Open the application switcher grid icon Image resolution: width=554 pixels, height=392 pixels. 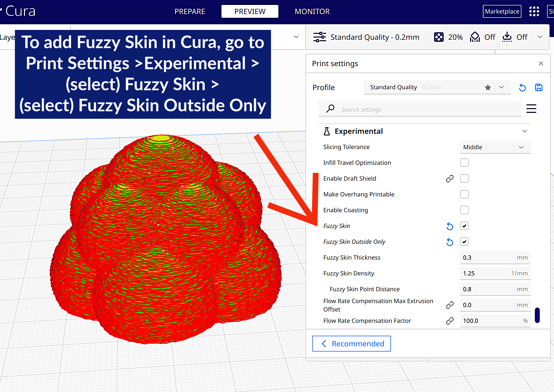[x=534, y=11]
